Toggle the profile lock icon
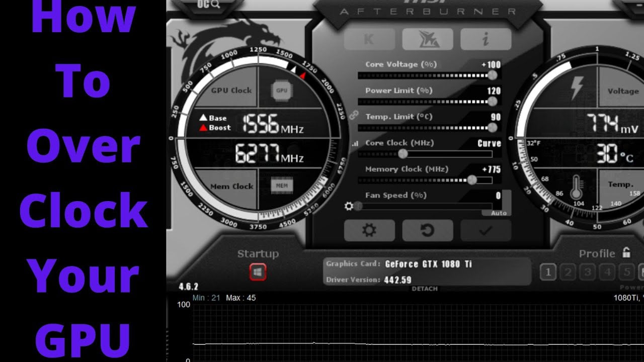The width and height of the screenshot is (644, 362). coord(626,252)
